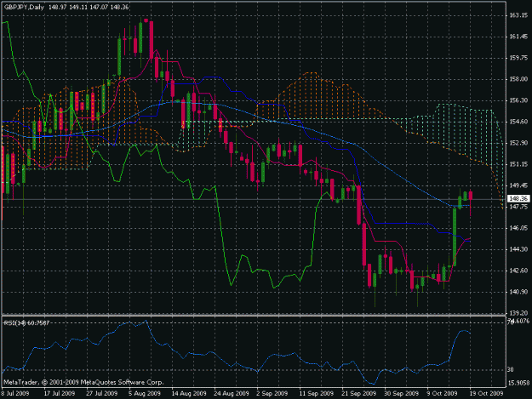Click the 11 Sep 2009 date label
This screenshot has height=399, width=532.
(x=316, y=393)
